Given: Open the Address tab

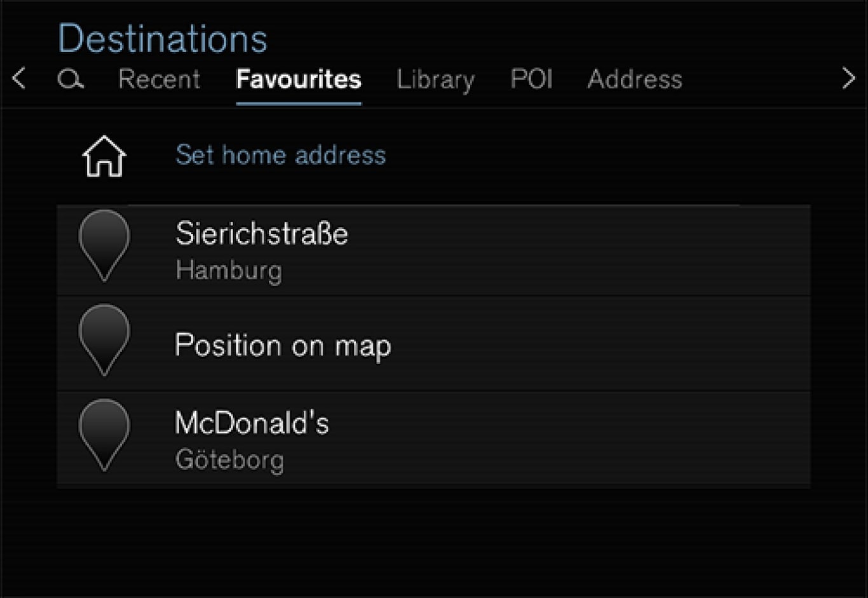Looking at the screenshot, I should [634, 79].
